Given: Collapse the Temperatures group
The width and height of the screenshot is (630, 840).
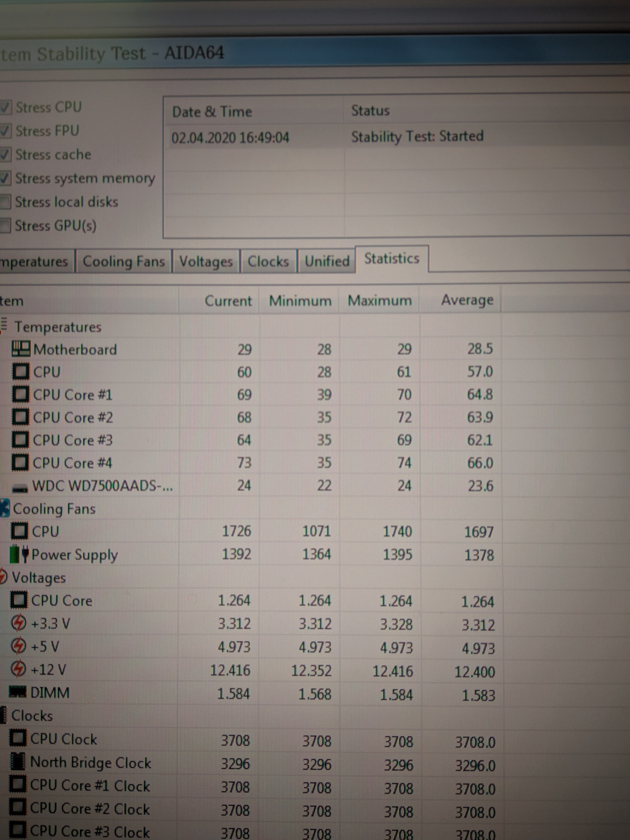Looking at the screenshot, I should [x=4, y=326].
